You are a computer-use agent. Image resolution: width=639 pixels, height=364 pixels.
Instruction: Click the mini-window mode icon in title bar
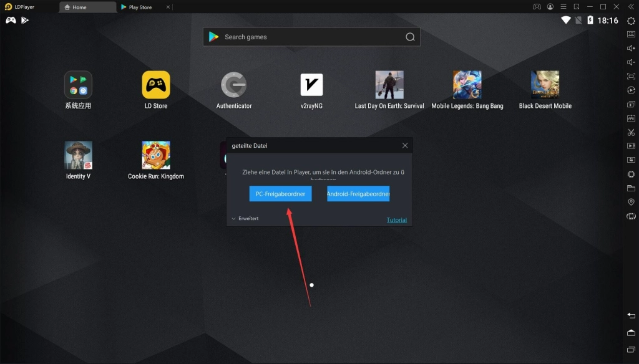click(x=577, y=6)
